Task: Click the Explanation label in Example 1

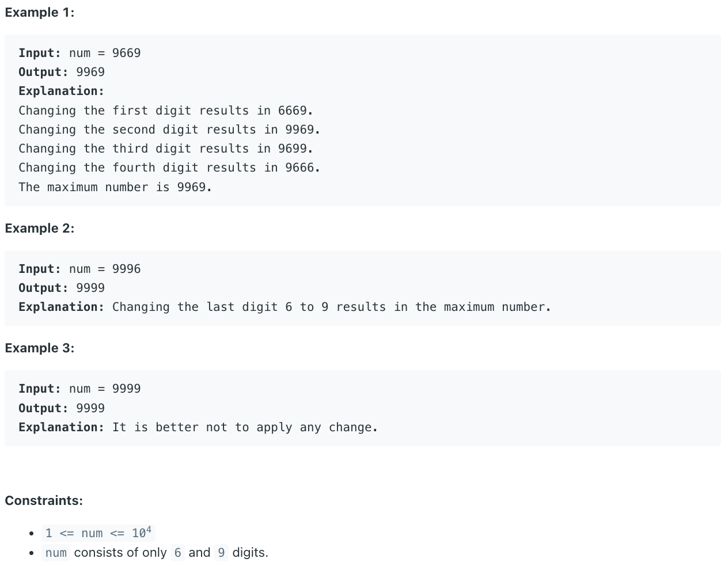Action: pos(62,91)
